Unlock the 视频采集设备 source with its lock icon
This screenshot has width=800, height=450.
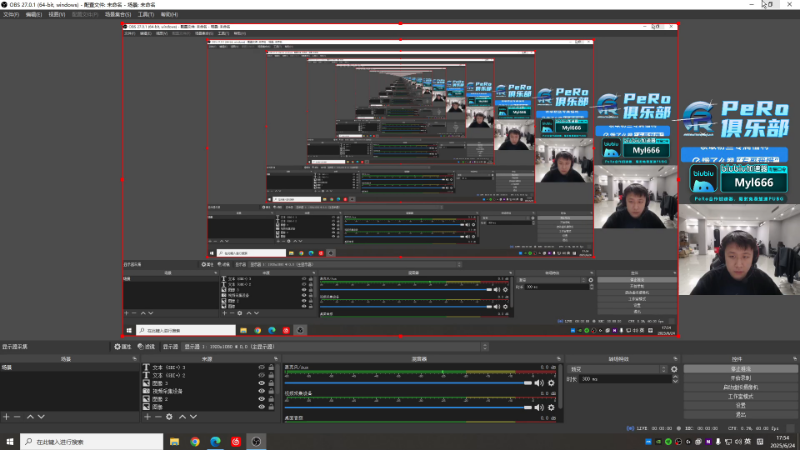point(271,391)
